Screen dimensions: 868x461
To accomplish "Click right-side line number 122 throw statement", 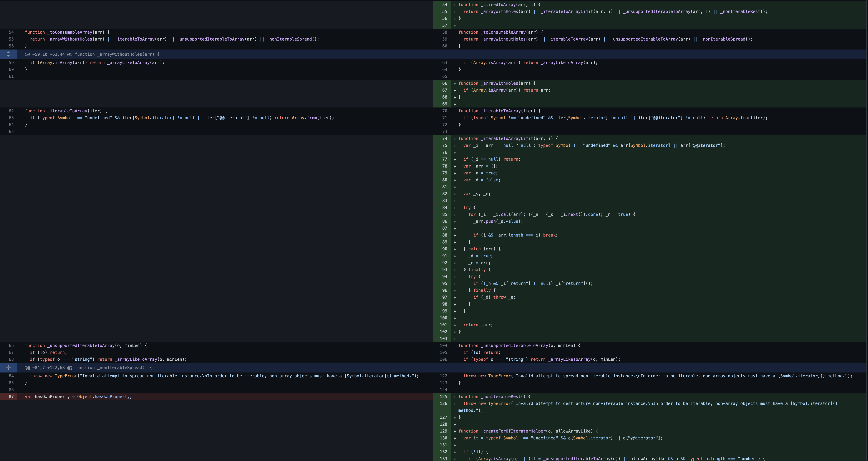I will [658, 376].
